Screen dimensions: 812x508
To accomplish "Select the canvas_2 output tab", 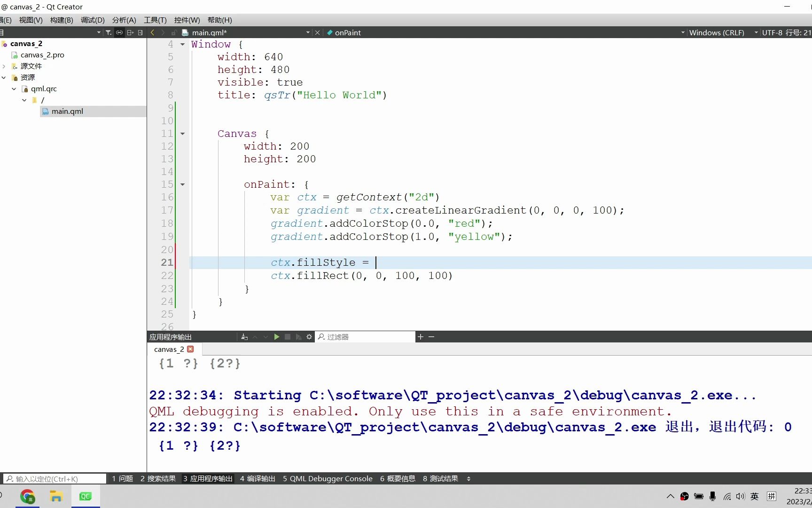I will tap(169, 349).
